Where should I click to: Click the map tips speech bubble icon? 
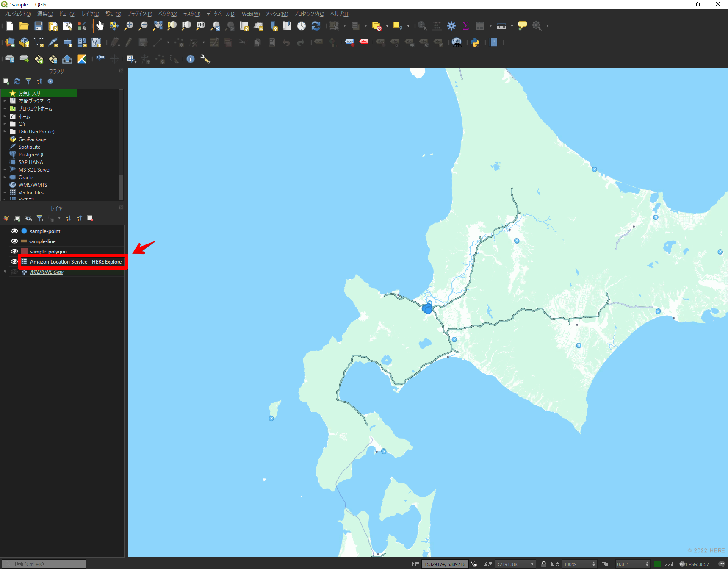(x=523, y=26)
